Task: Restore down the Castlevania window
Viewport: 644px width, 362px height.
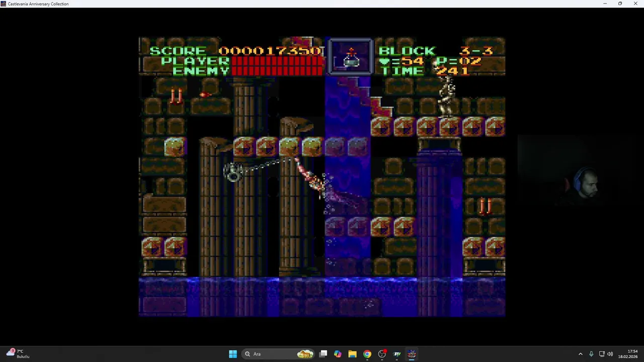Action: pyautogui.click(x=620, y=4)
